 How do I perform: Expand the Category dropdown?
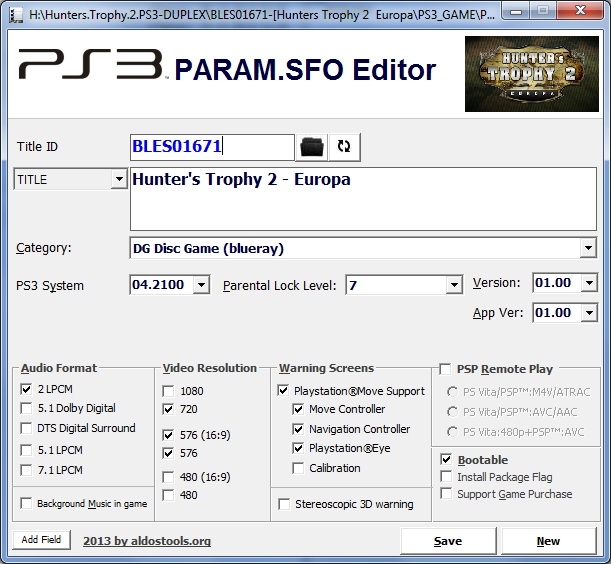click(x=588, y=248)
